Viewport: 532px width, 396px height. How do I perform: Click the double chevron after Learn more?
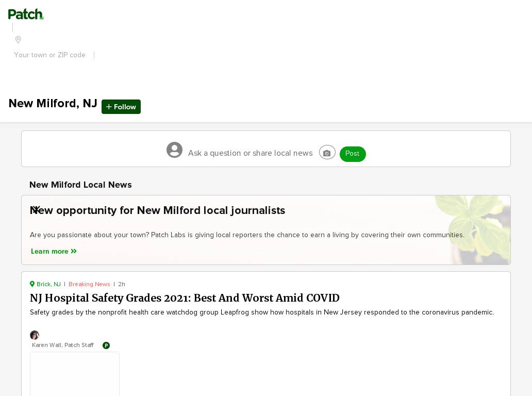point(74,252)
